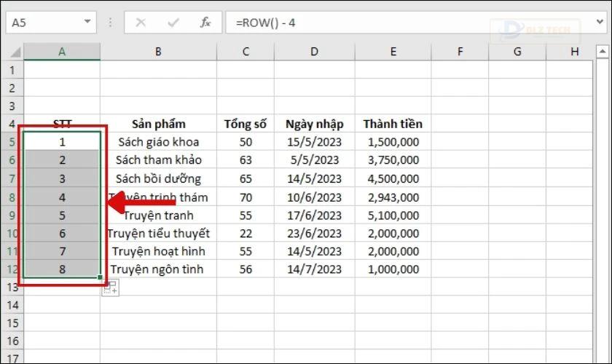This screenshot has width=612, height=364.
Task: Select row 4 header
Action: pos(12,124)
